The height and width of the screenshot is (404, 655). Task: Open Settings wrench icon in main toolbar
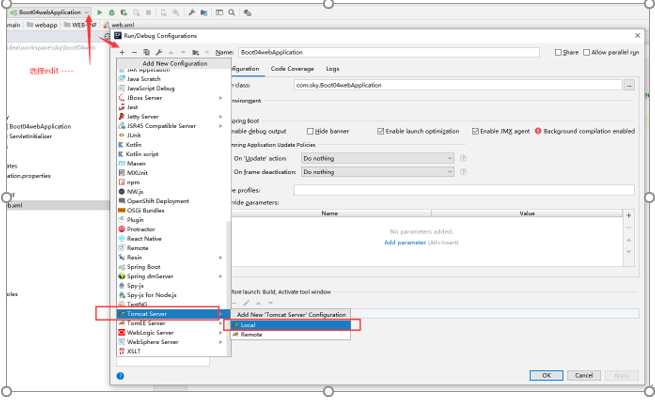191,13
